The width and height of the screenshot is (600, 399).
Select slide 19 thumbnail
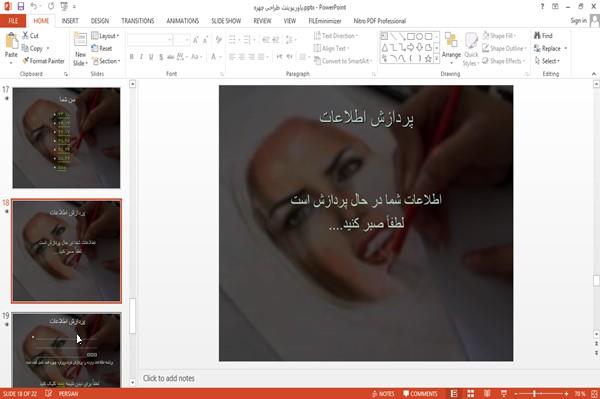[x=67, y=350]
